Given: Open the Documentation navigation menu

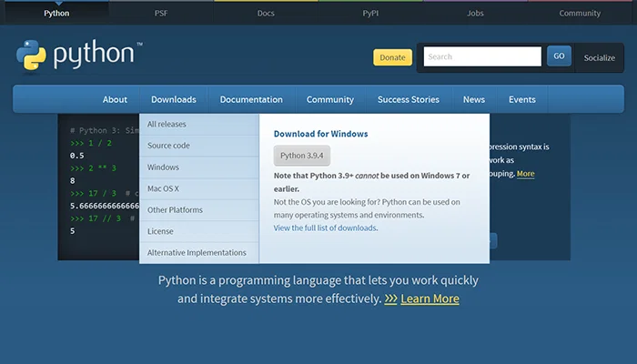Looking at the screenshot, I should [x=251, y=99].
